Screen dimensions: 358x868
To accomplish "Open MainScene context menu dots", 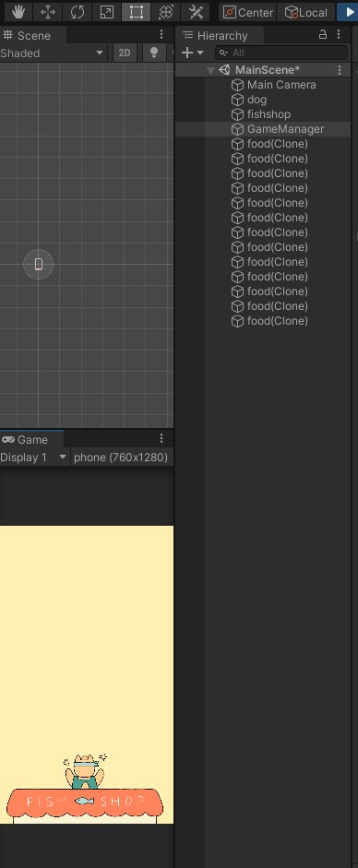I will coord(340,70).
